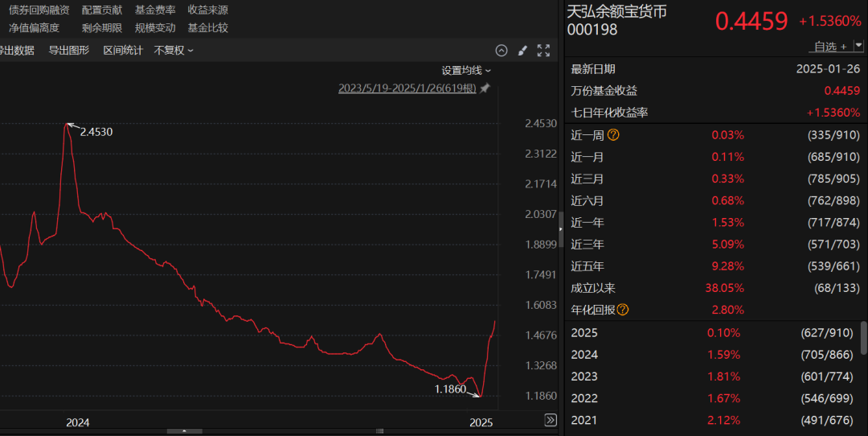Open the 规模变动 tab
This screenshot has width=868, height=436.
tap(155, 27)
